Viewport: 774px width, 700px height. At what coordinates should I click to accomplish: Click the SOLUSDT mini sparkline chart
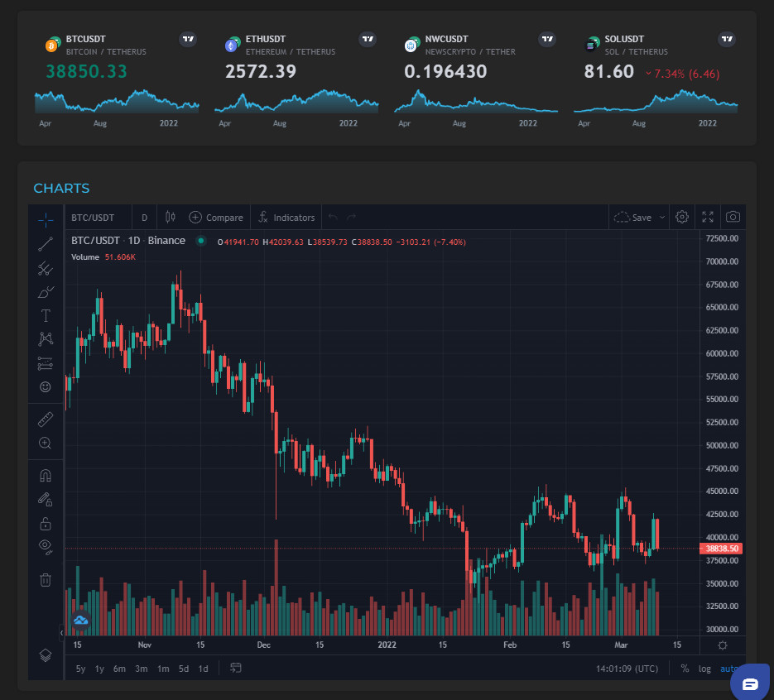coord(656,101)
